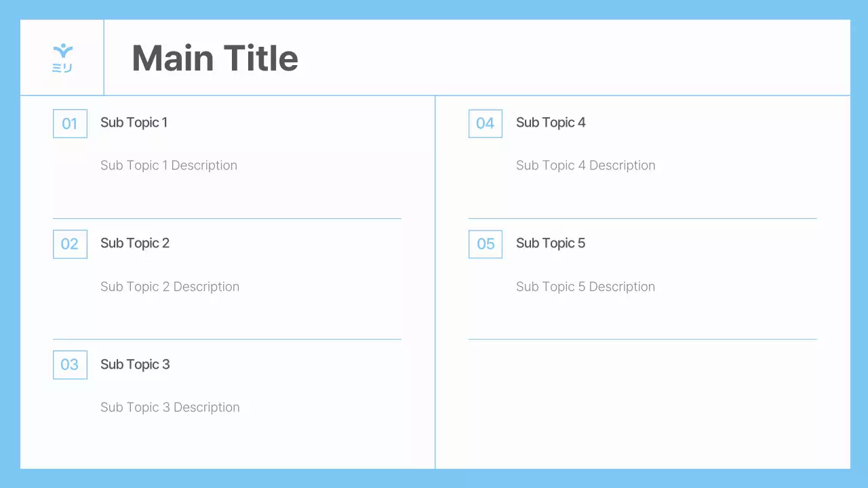
Task: Select the Sub Topic 4 heading
Action: pos(551,123)
